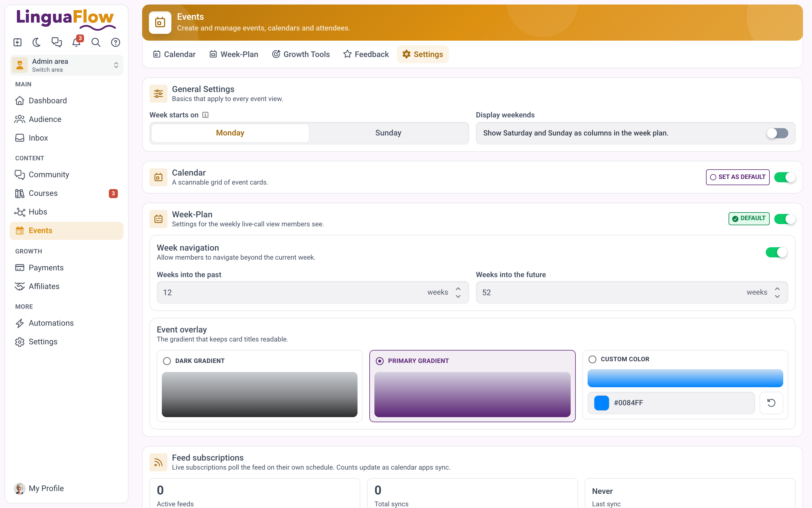Open search magnifier icon

pyautogui.click(x=96, y=42)
